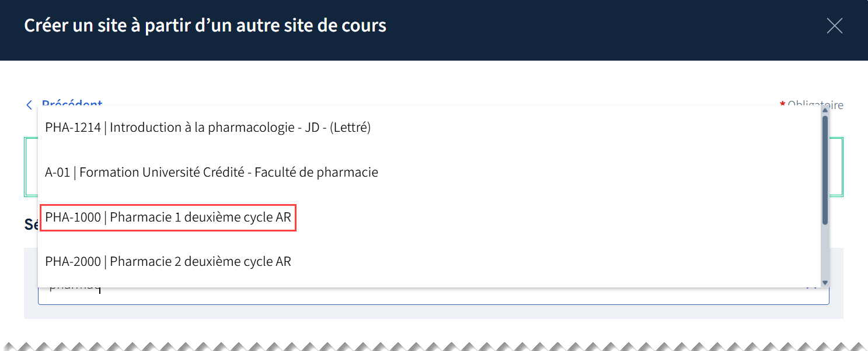Viewport: 868px width, 351px height.
Task: Click the red required asterisk
Action: [x=782, y=104]
